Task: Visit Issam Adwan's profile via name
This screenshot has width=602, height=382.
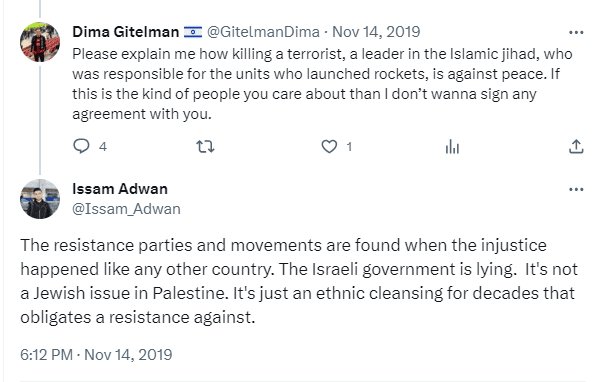Action: coord(120,189)
